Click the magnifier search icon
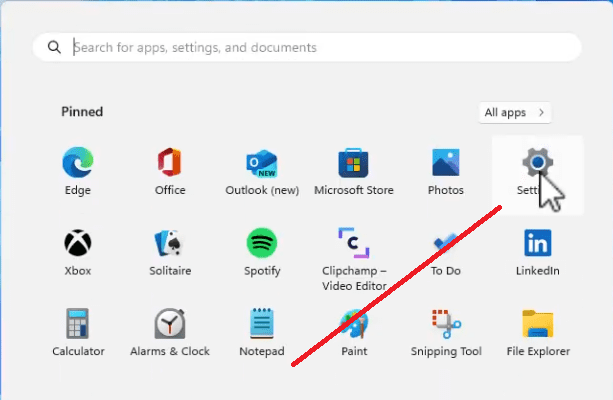The image size is (613, 400). 54,47
